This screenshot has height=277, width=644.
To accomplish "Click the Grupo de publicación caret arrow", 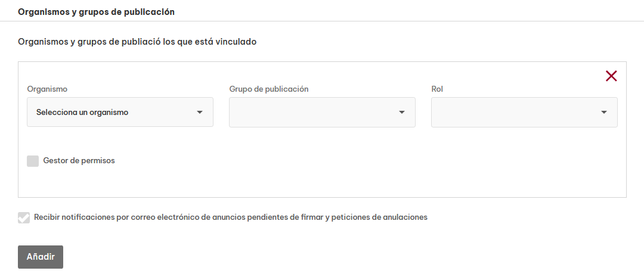I will pos(402,113).
